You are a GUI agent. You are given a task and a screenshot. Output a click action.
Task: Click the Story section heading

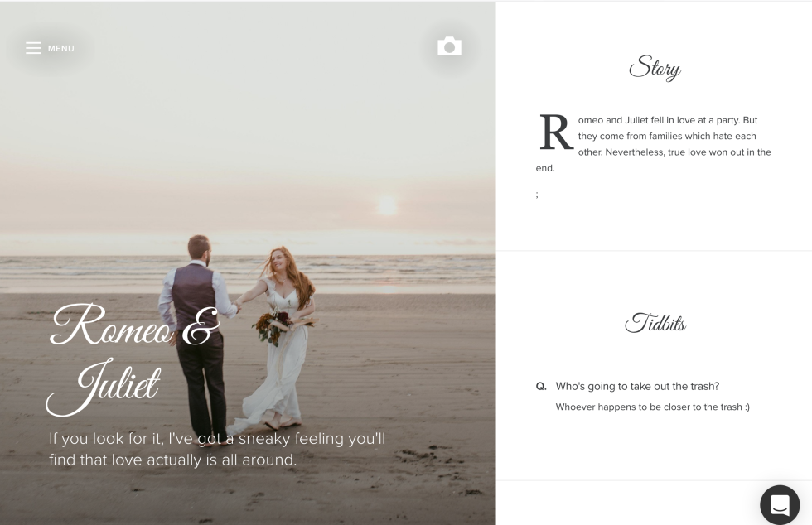click(x=654, y=69)
